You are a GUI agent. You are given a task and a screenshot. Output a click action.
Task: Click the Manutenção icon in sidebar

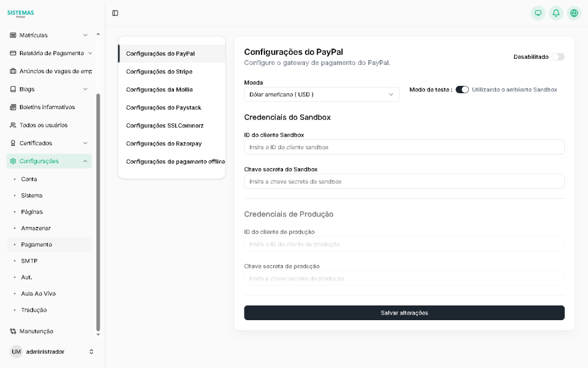point(13,331)
